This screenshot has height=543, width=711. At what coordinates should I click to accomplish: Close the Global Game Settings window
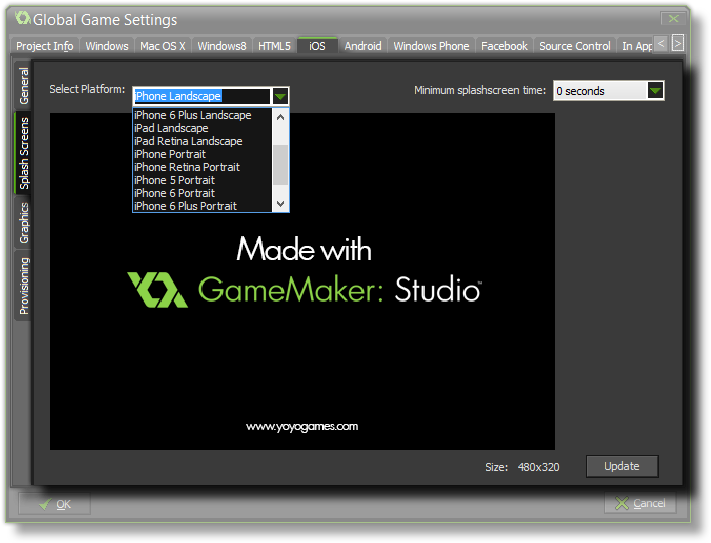point(673,19)
